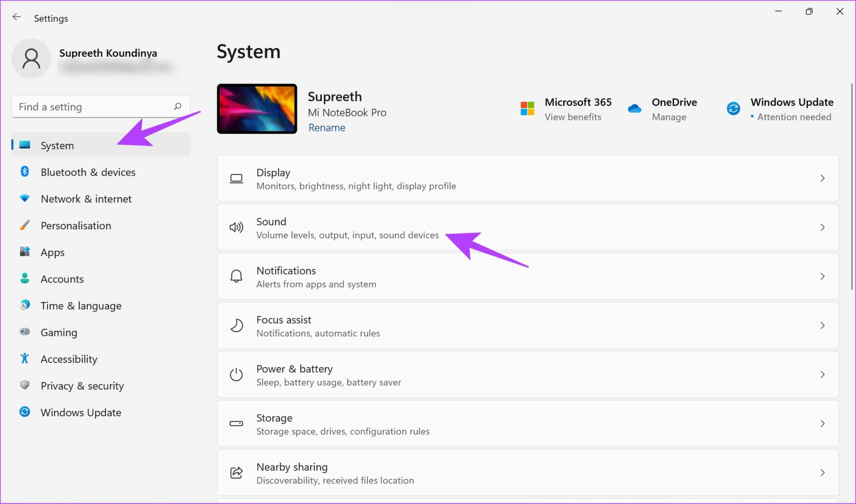Click the Accessibility figure icon
This screenshot has height=504, width=856.
25,359
